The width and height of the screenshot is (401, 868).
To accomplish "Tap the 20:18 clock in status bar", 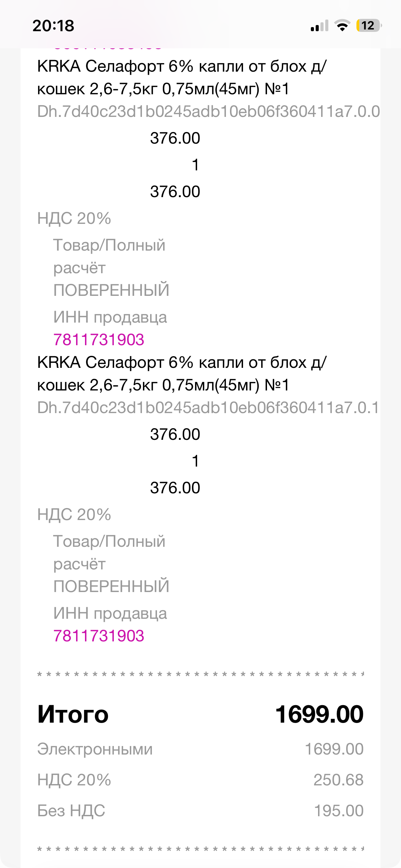I will (53, 26).
